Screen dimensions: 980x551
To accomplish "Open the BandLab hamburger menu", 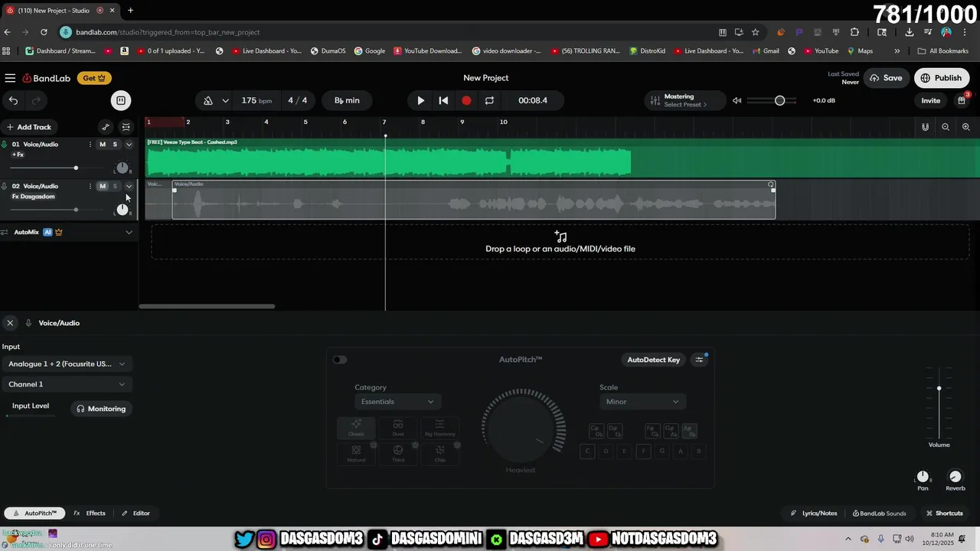I will pos(10,78).
